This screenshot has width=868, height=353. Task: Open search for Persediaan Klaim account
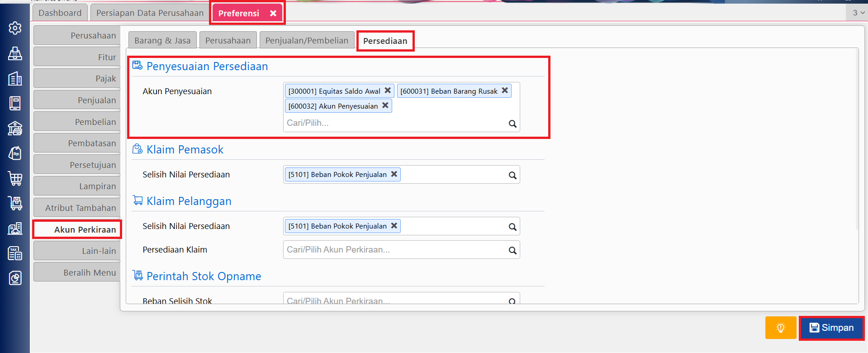512,250
